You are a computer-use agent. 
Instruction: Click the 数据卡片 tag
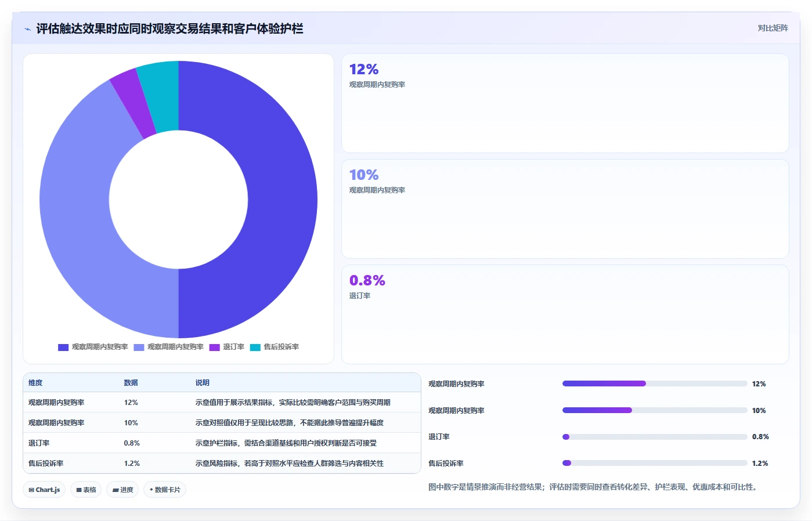(165, 490)
